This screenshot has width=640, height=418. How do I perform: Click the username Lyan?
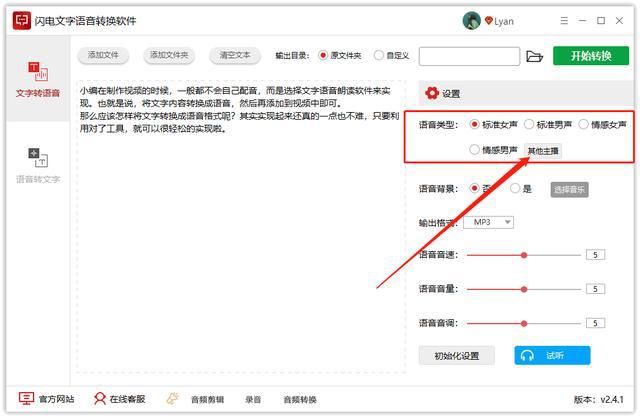(504, 21)
